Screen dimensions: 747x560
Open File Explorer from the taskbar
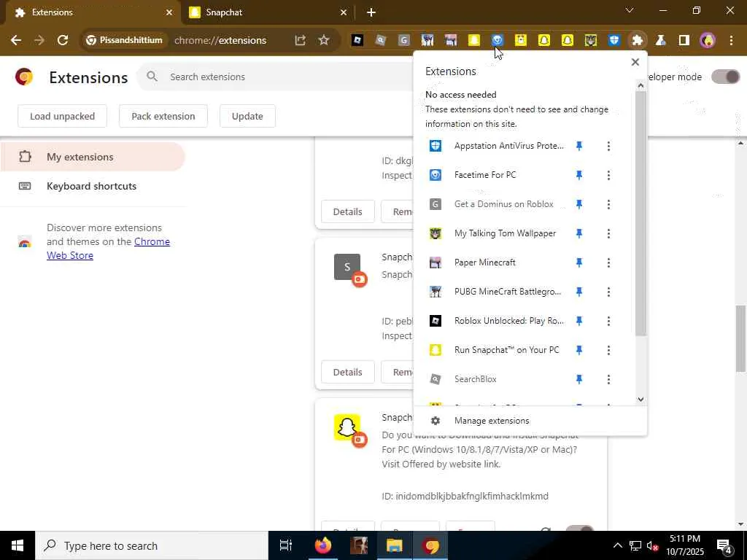pos(395,545)
